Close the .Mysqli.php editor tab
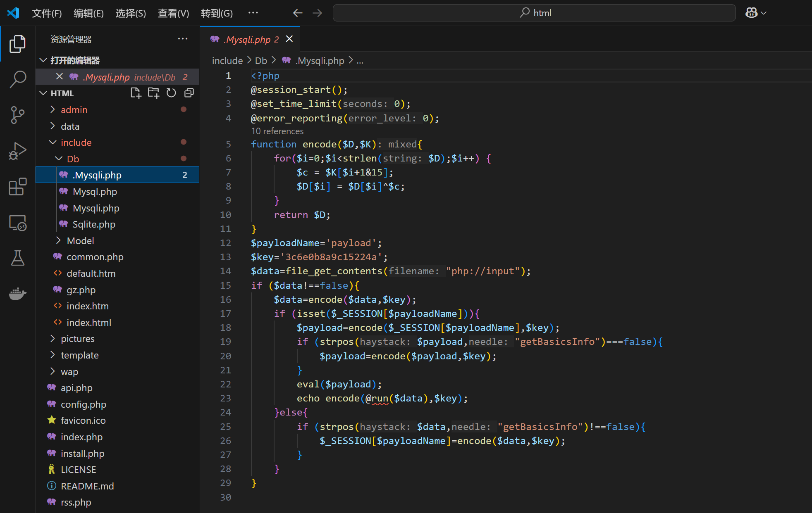 click(x=289, y=39)
